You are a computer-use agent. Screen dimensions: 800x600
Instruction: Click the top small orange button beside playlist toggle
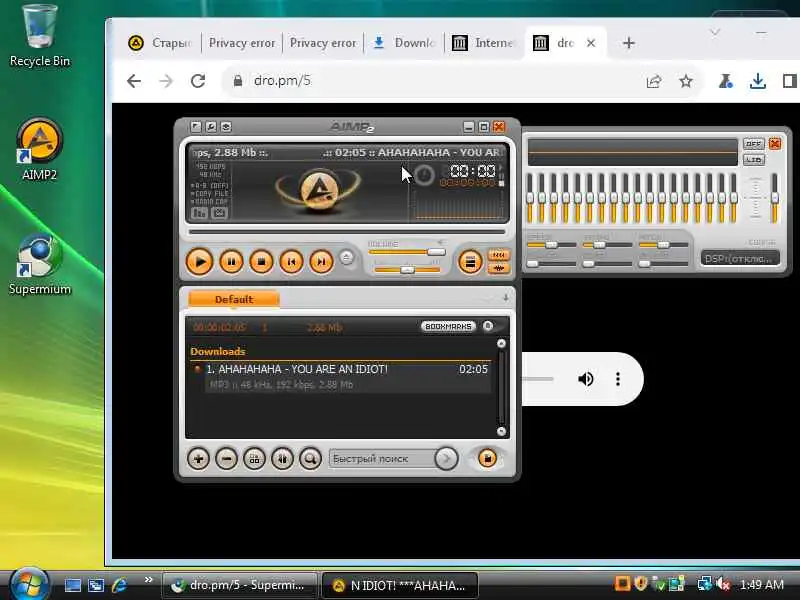(x=498, y=255)
